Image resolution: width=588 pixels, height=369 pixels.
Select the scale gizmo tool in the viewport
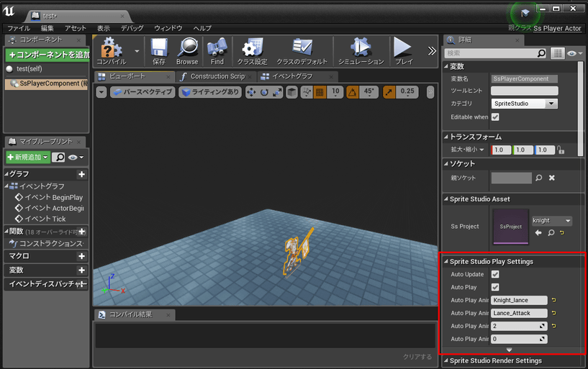277,92
